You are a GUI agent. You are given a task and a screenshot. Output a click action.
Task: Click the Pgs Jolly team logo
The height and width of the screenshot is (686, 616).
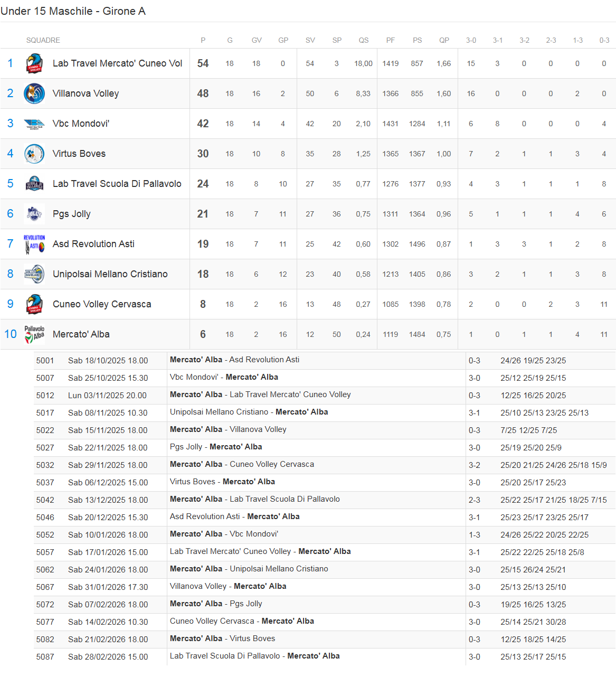click(34, 214)
